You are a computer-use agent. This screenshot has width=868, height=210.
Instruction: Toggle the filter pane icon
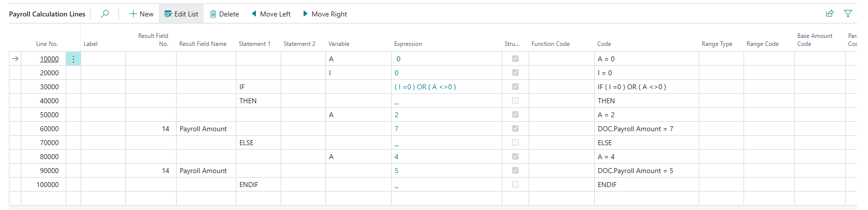[848, 14]
